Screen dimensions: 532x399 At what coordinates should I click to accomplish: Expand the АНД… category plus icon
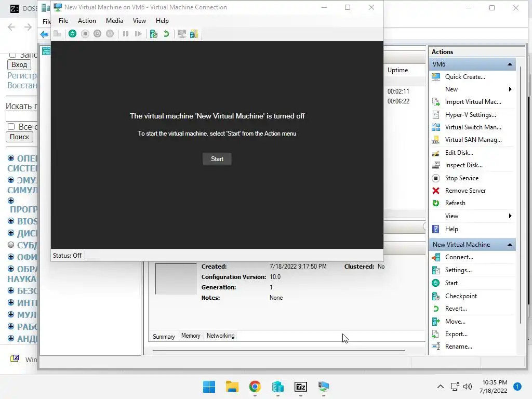(x=11, y=338)
